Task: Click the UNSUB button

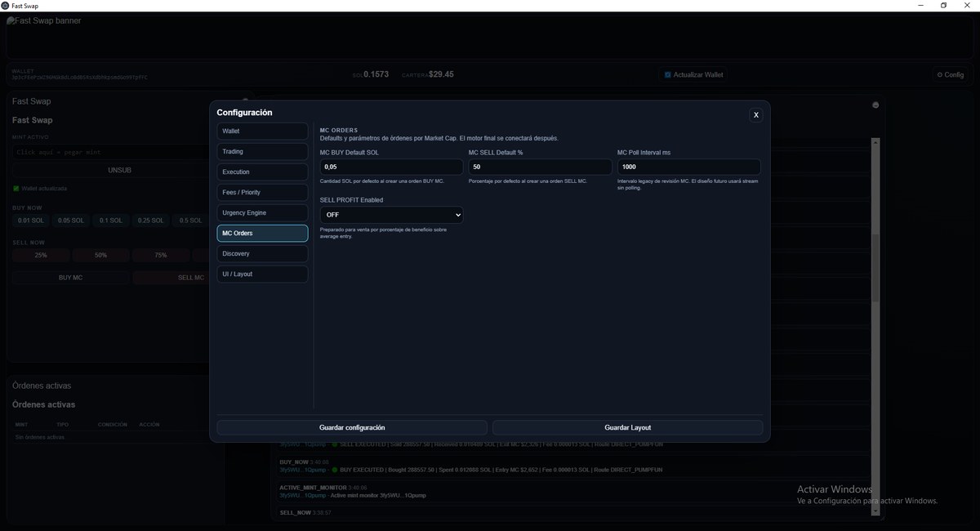Action: [x=119, y=170]
